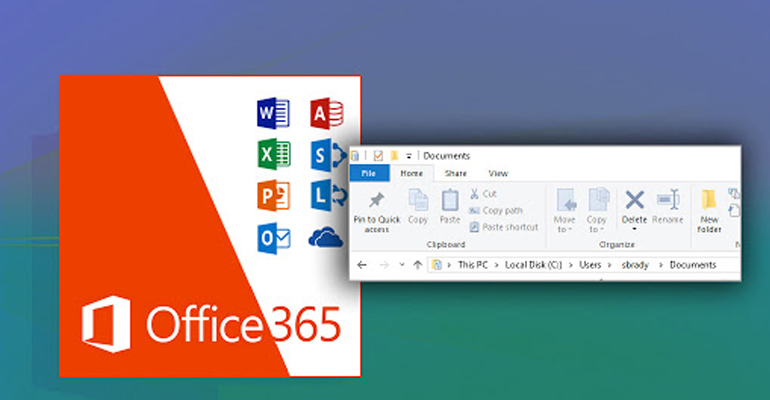Click the Word icon in Office 365 graphic

coord(273,113)
